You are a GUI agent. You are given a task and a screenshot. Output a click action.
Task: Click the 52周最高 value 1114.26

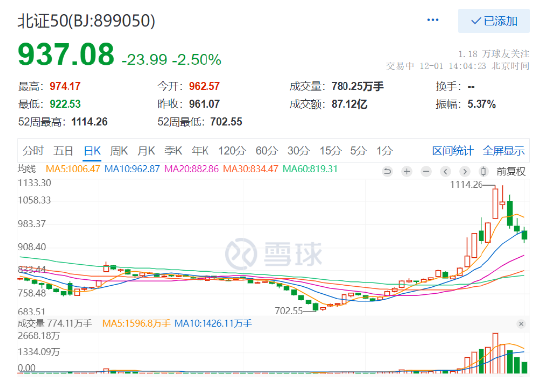(89, 122)
